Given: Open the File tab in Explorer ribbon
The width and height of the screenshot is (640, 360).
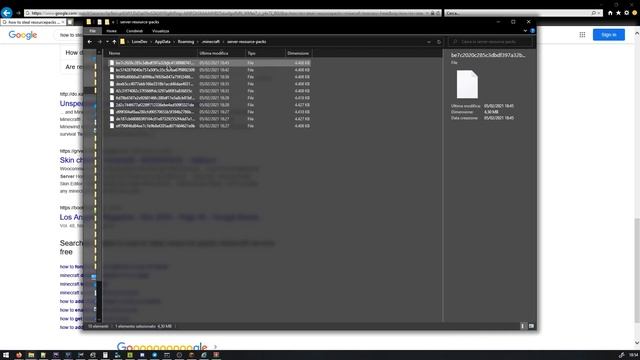Looking at the screenshot, I should (93, 31).
